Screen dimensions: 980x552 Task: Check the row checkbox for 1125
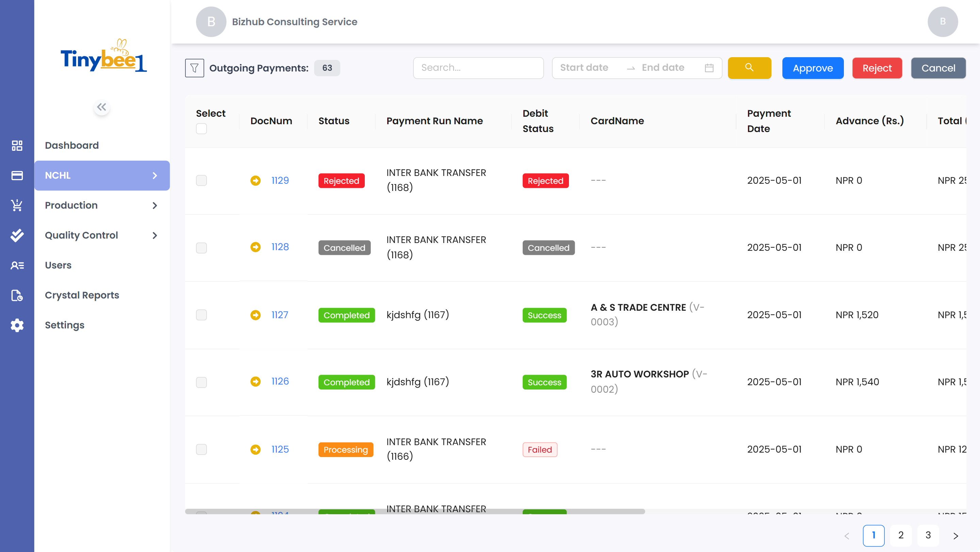201,450
